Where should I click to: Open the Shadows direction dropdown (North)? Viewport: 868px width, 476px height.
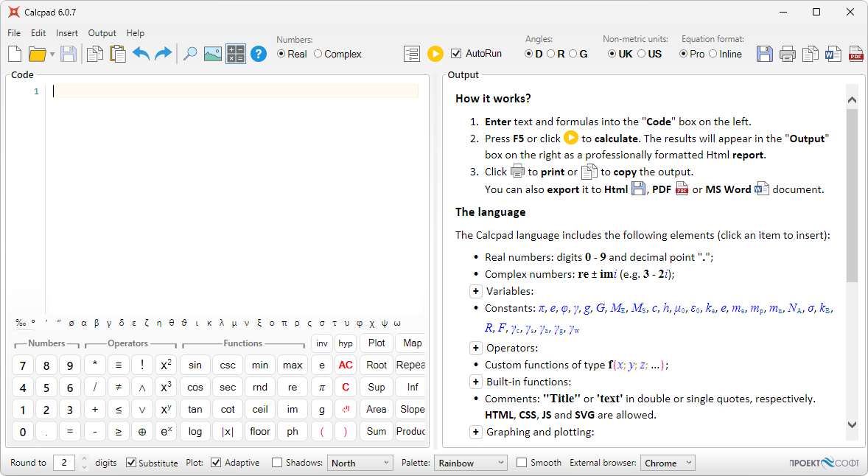pos(360,463)
